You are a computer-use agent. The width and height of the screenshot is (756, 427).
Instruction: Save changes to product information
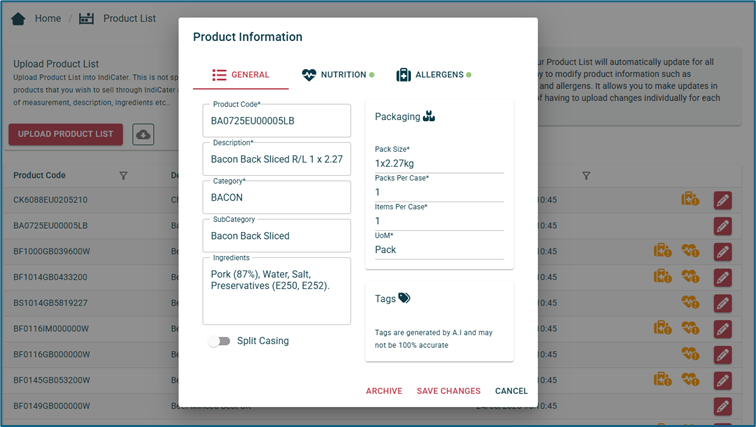pos(448,391)
